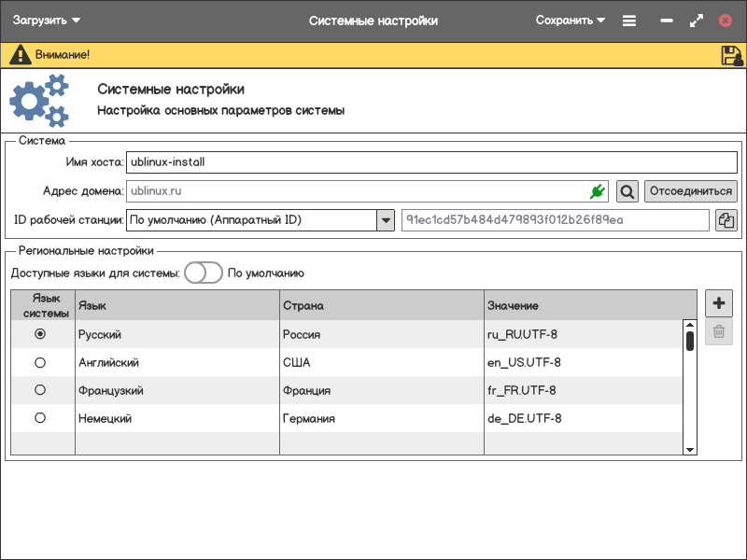
Task: Select French as the system language
Action: pyautogui.click(x=40, y=390)
